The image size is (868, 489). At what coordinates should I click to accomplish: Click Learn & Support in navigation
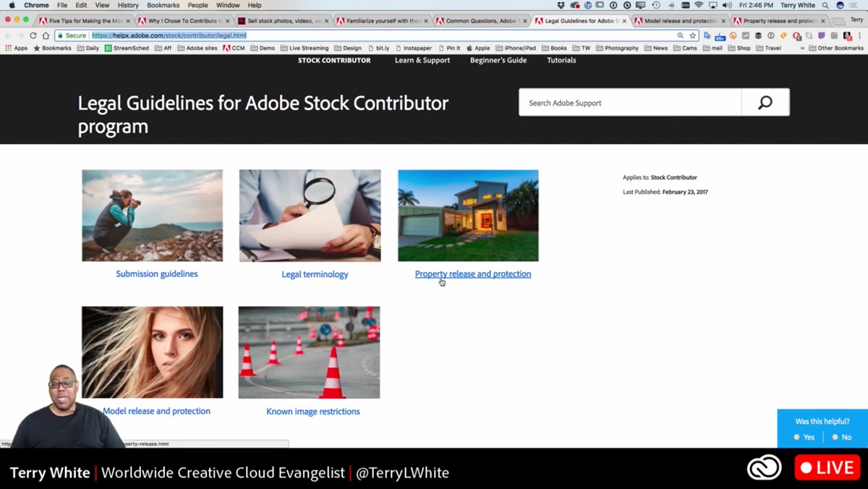point(422,60)
